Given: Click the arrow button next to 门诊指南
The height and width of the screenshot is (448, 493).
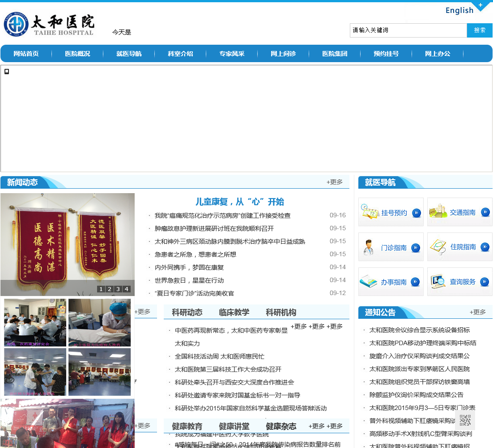Looking at the screenshot, I should click(416, 248).
